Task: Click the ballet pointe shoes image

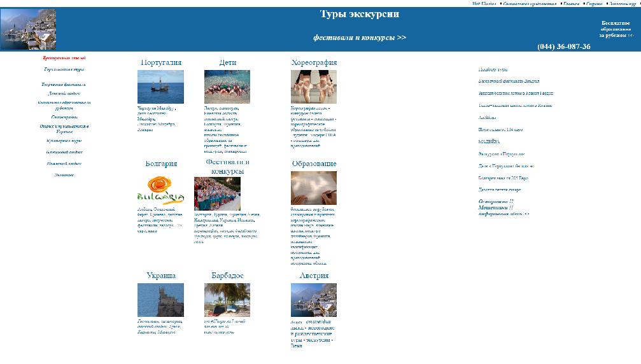Action: [313, 87]
